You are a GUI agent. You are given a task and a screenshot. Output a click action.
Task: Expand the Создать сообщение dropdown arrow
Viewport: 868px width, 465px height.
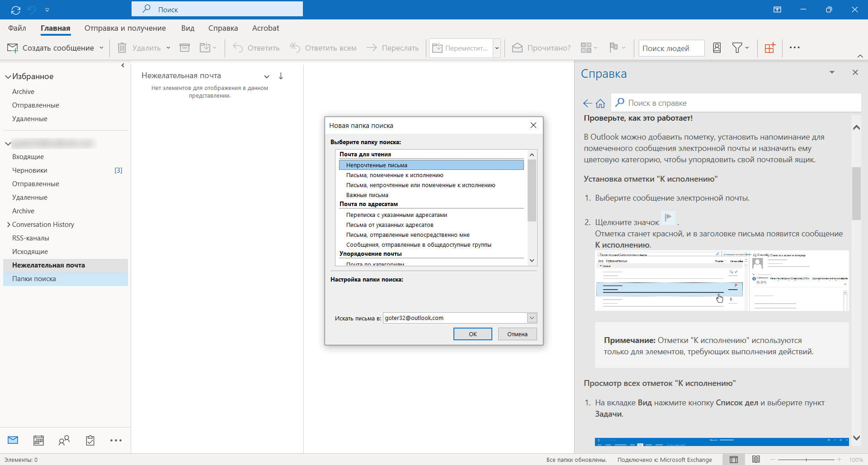coord(101,48)
